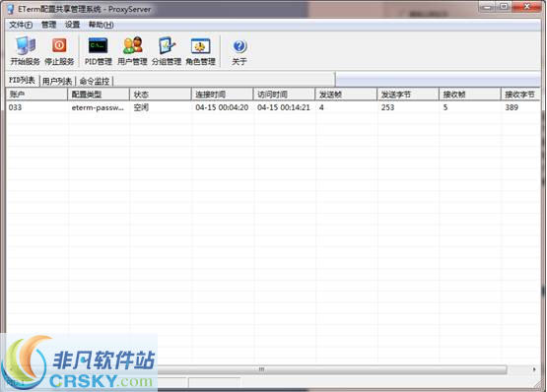Click access time 04-15 00:14:21

(x=284, y=107)
